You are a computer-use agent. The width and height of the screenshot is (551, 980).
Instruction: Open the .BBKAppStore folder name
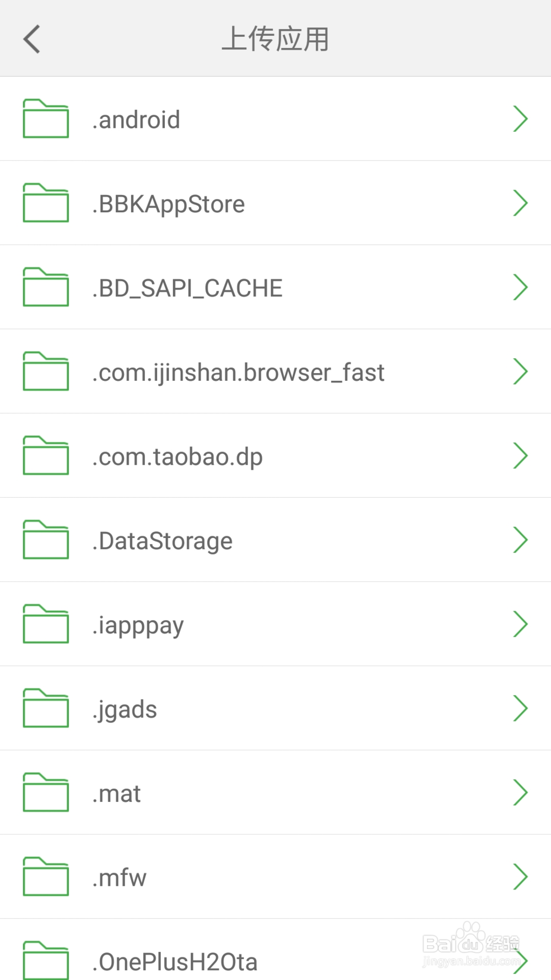[169, 204]
